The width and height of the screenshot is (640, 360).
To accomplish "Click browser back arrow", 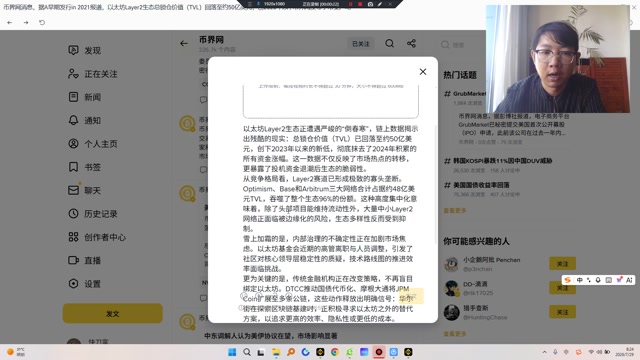I will [x=10, y=23].
